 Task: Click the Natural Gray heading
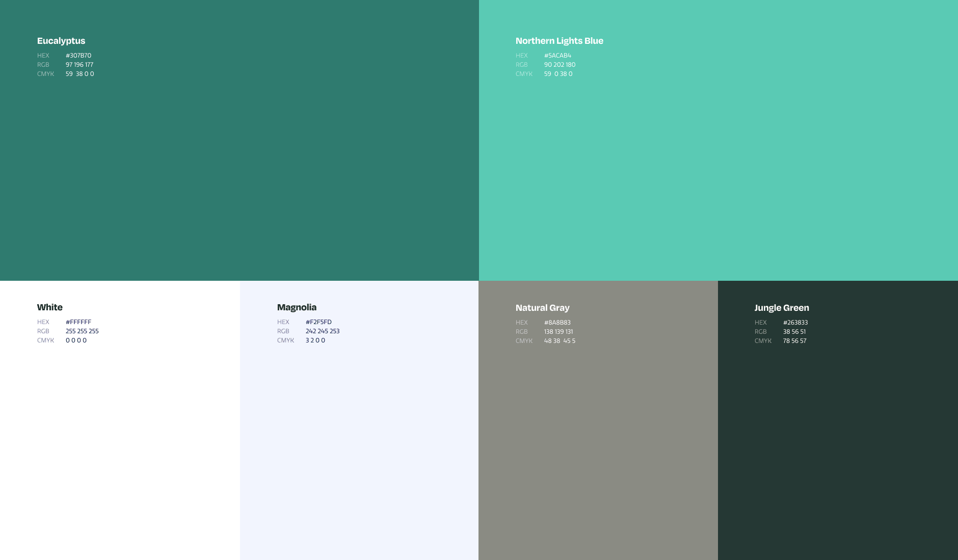(542, 308)
